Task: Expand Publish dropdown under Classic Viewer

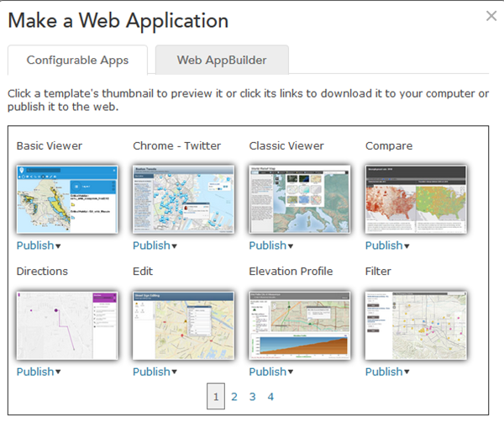Action: pos(271,245)
